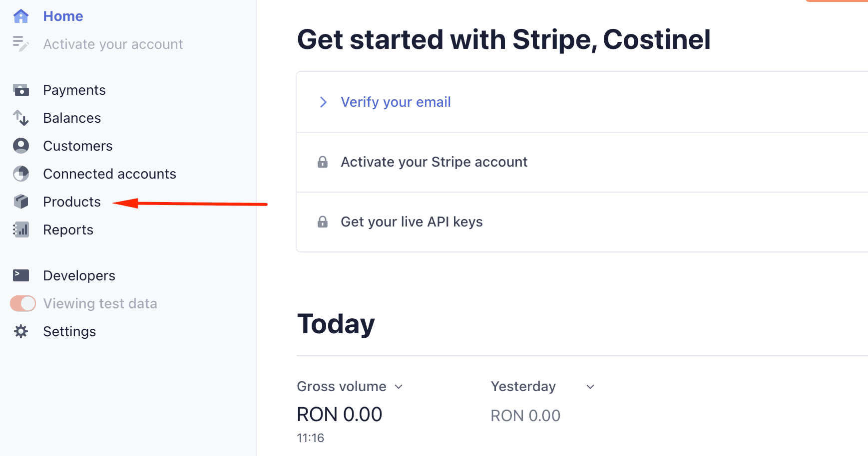Click the Verify your email link
The image size is (868, 456).
(396, 102)
